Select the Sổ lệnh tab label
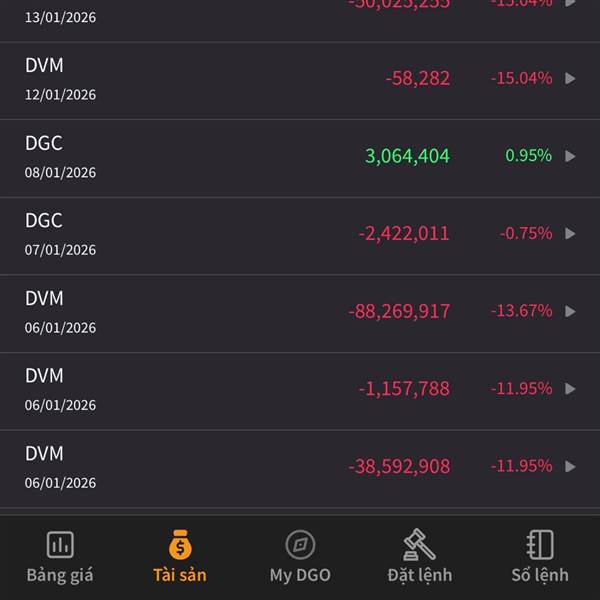The height and width of the screenshot is (600, 600). 540,575
